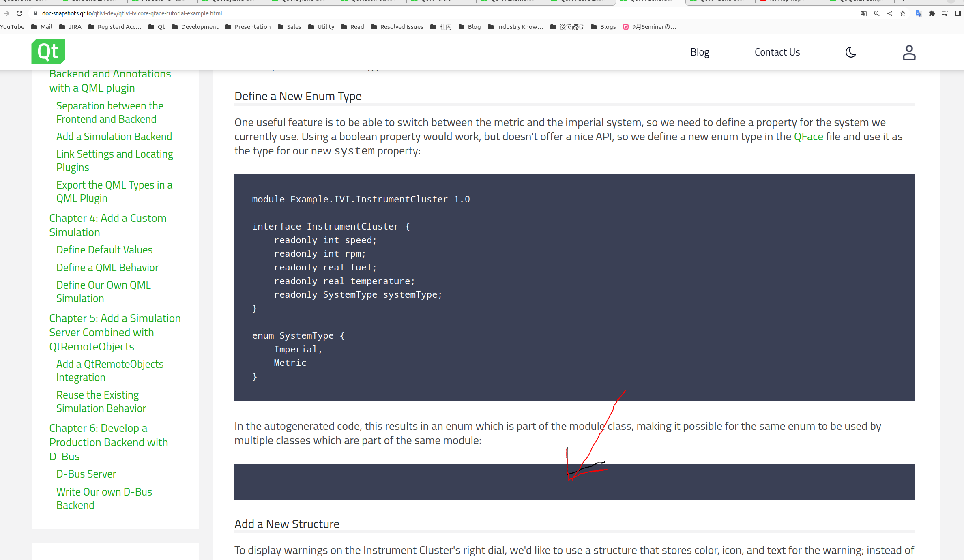Image resolution: width=964 pixels, height=560 pixels.
Task: Click the Google Translate extension icon
Action: click(919, 13)
